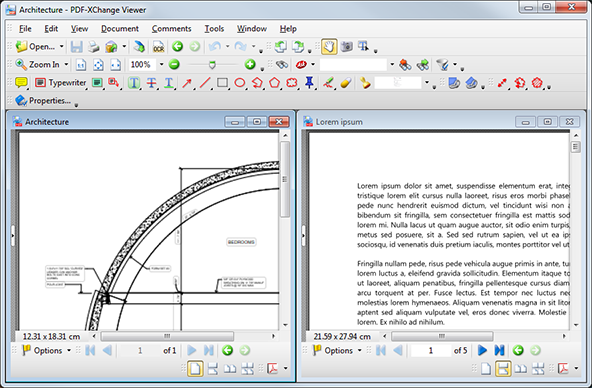Viewport: 592px width, 388px height.
Task: Go to next page in Lorem ipsum window
Action: coord(482,351)
